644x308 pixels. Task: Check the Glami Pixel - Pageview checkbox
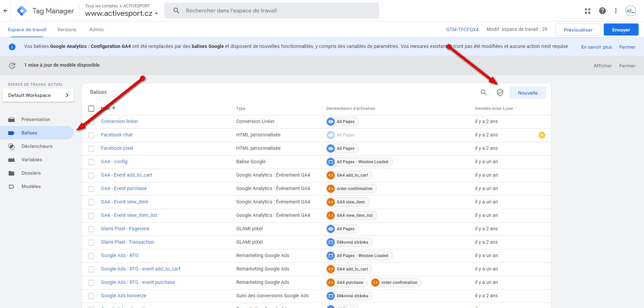click(91, 229)
